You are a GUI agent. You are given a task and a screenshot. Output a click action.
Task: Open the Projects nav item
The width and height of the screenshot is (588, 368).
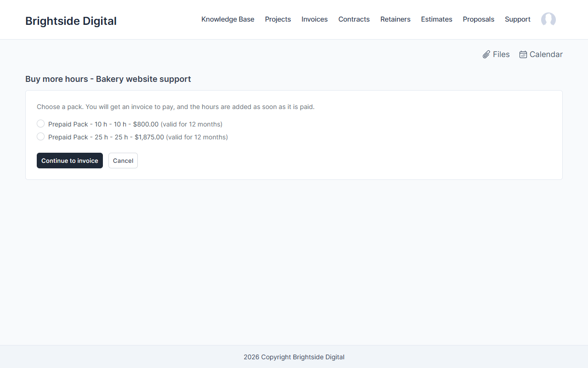(278, 19)
